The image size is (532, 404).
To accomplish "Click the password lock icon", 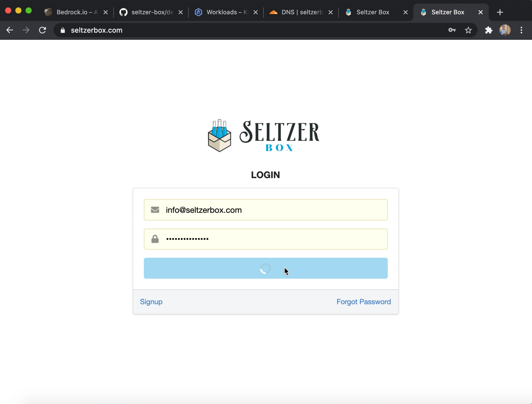I will click(x=155, y=239).
